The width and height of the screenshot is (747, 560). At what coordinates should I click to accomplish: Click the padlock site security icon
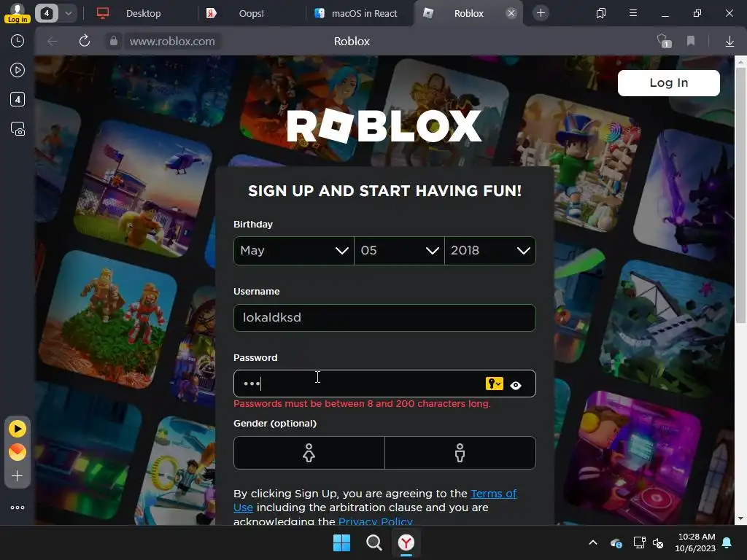(113, 41)
